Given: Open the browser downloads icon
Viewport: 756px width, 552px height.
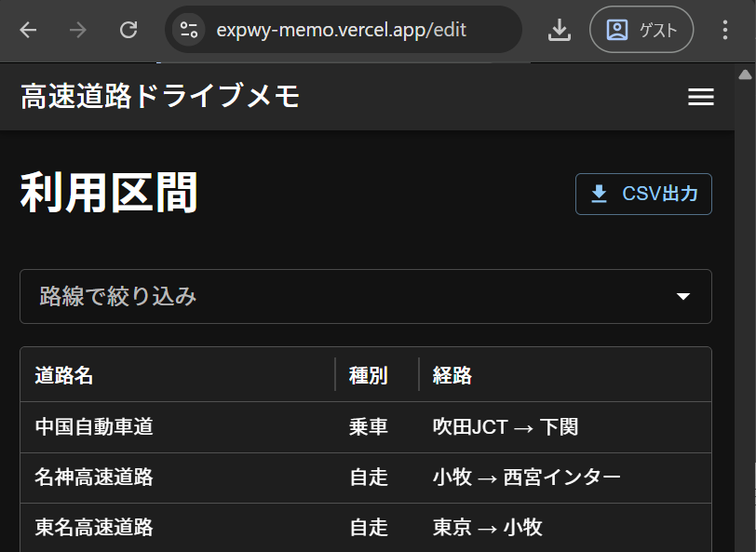Looking at the screenshot, I should [x=560, y=30].
